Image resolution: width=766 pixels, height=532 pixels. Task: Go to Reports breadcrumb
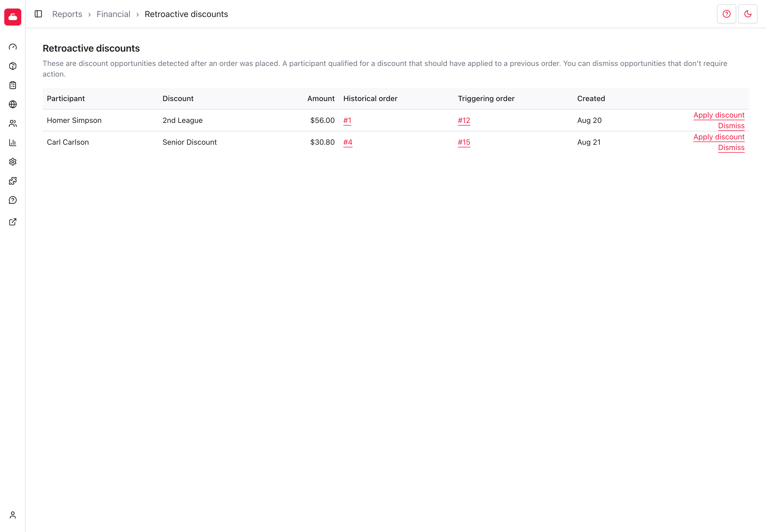(67, 14)
